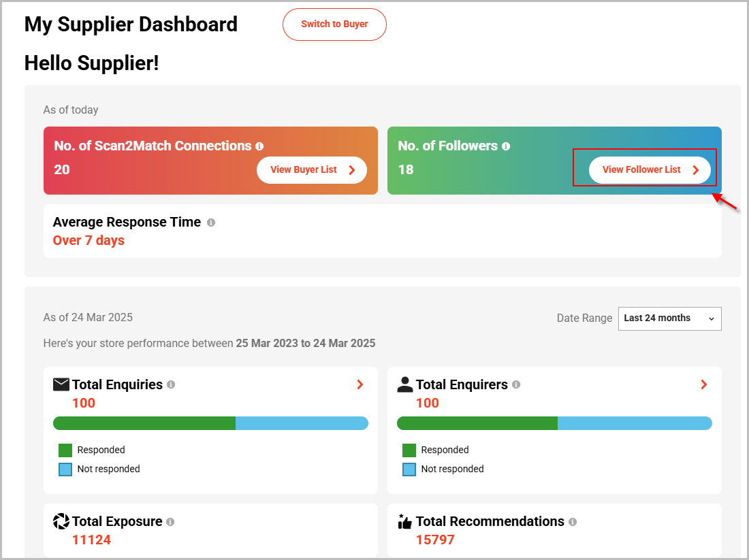Click blue Not responded swatch under Total Enquirers
The image size is (749, 560).
coord(409,470)
